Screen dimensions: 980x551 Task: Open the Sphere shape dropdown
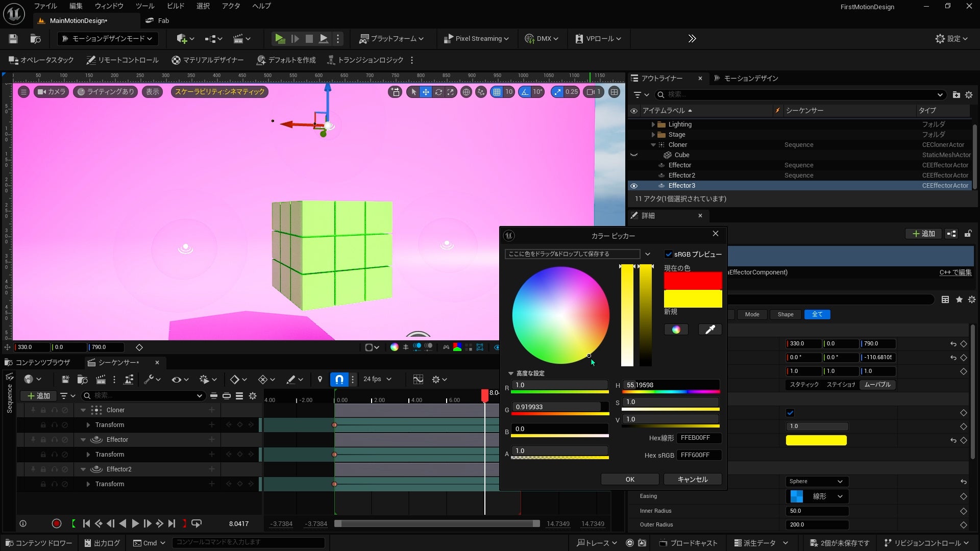click(x=816, y=481)
